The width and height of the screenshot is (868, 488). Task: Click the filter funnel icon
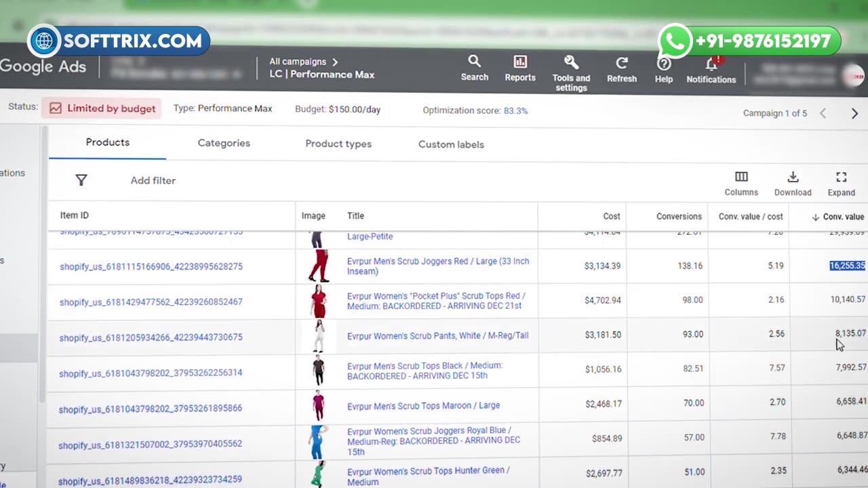(x=81, y=180)
